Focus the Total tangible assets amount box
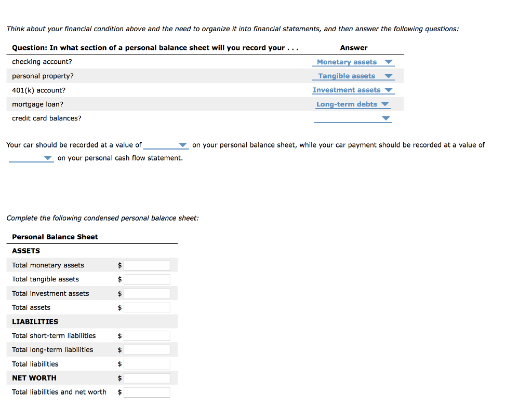532x407 pixels. coord(147,279)
